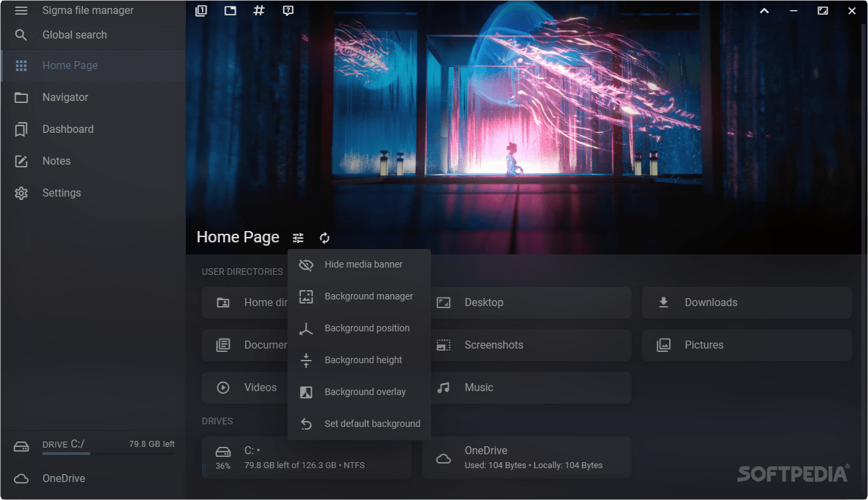Open DRIVE C:/ in the sidebar
The height and width of the screenshot is (500, 868).
(93, 446)
